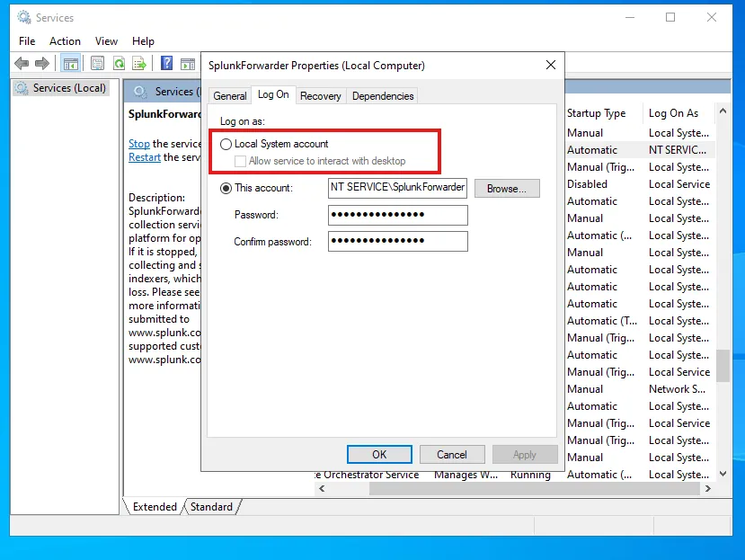This screenshot has height=560, width=745.
Task: Click the Refresh toolbar icon
Action: 119,63
